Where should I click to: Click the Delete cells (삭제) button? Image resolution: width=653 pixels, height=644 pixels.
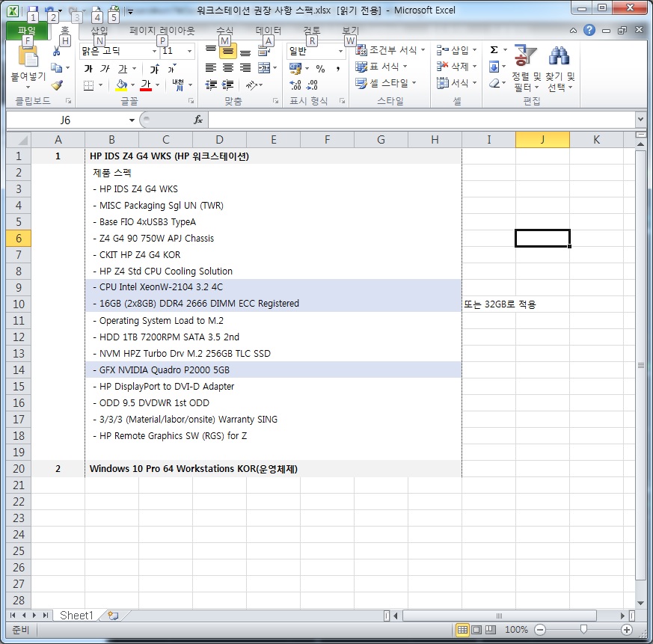coord(456,67)
